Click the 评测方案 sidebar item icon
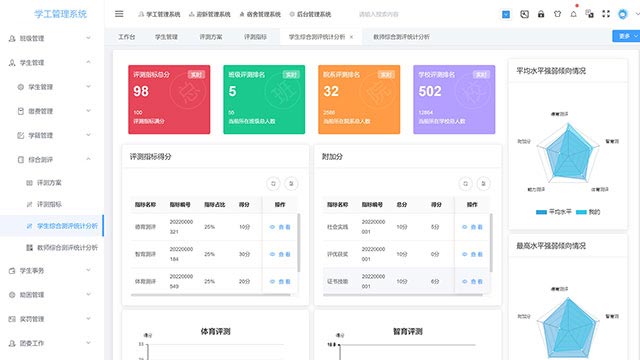This screenshot has width=640, height=360. coord(29,183)
